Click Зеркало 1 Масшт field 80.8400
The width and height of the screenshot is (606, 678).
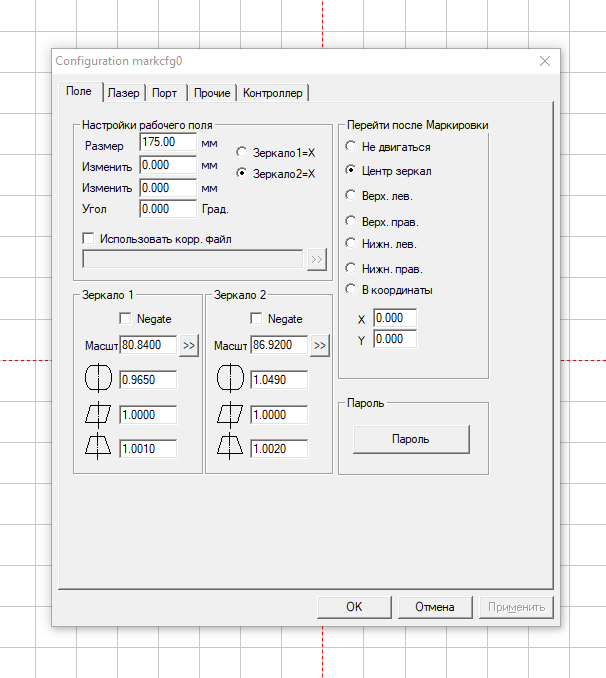(148, 345)
